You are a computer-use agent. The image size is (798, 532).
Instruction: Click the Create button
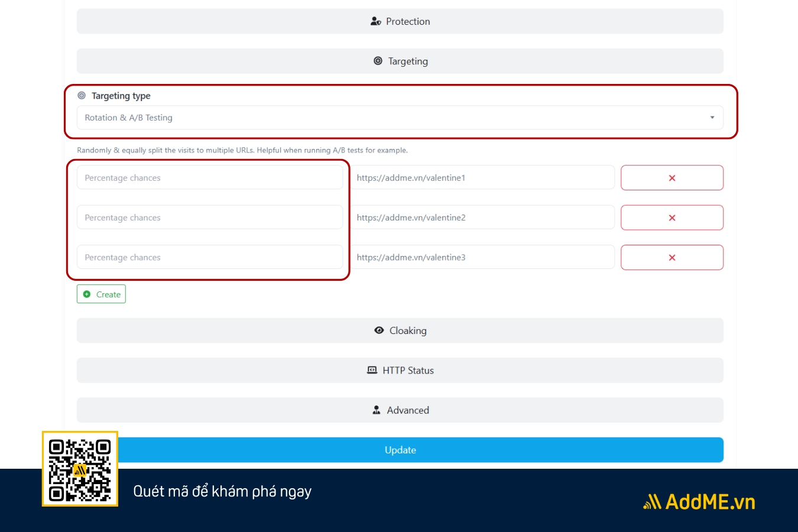pyautogui.click(x=101, y=294)
